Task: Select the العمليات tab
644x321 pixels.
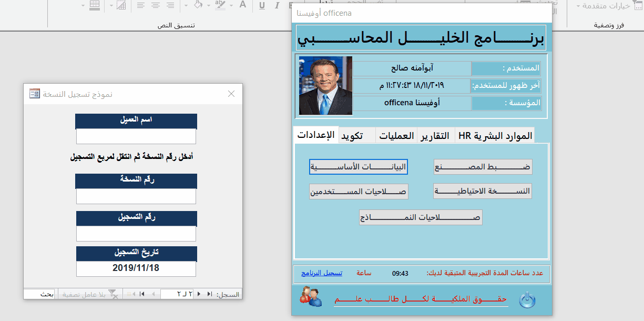Action: pyautogui.click(x=396, y=136)
